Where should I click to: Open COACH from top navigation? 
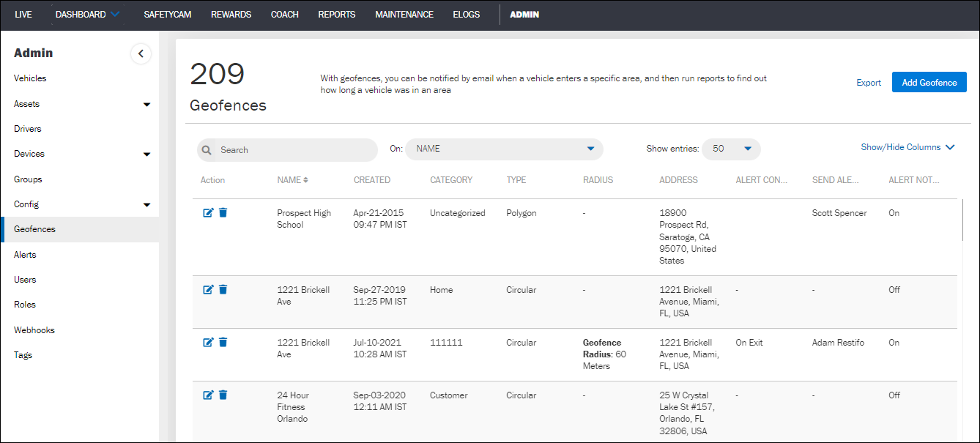pyautogui.click(x=285, y=15)
